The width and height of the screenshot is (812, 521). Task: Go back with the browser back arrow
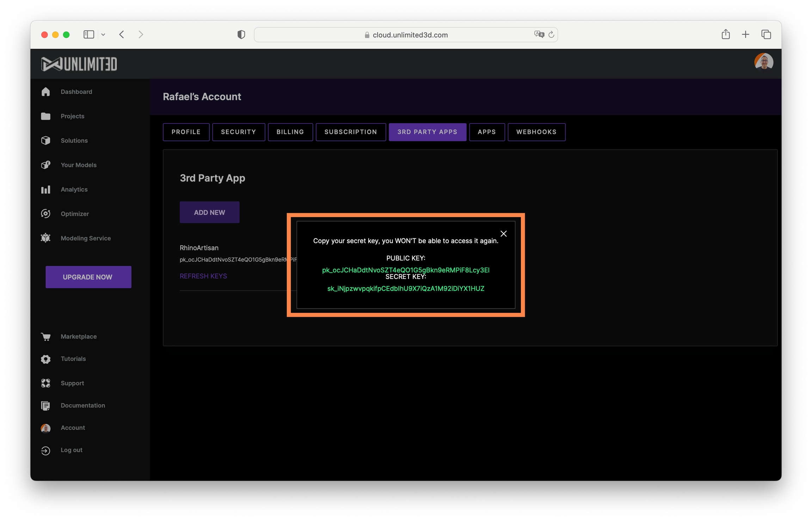122,35
